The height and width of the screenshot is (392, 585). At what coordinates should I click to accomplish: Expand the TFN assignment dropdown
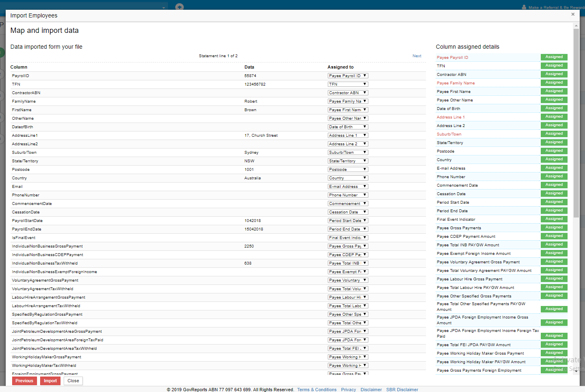tap(348, 84)
